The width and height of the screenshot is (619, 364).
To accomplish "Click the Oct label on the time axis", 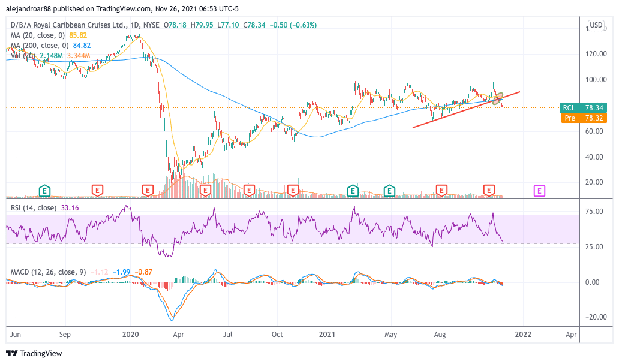I will (277, 335).
